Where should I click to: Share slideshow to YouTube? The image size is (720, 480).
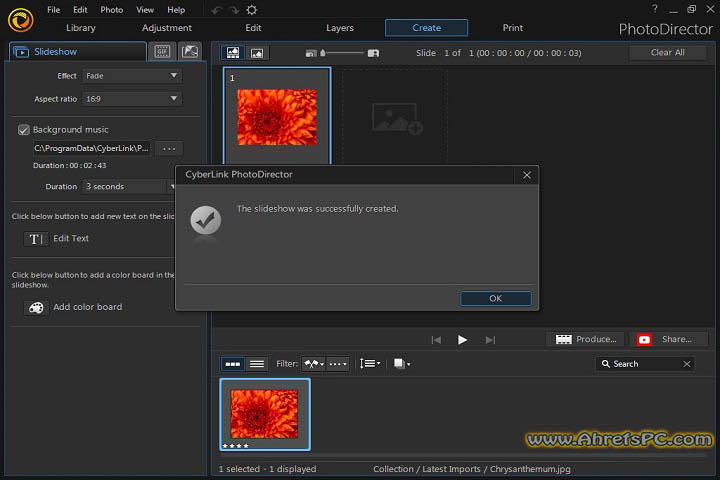[668, 339]
